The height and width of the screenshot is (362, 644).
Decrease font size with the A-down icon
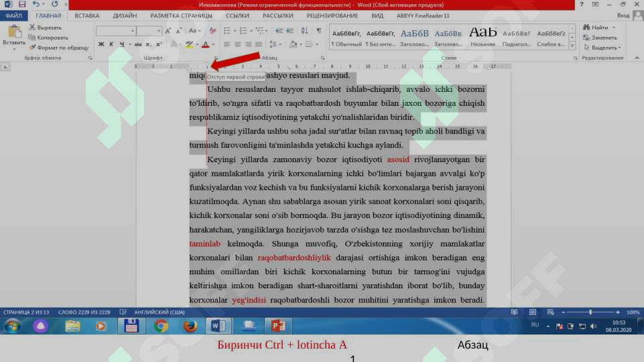point(178,31)
